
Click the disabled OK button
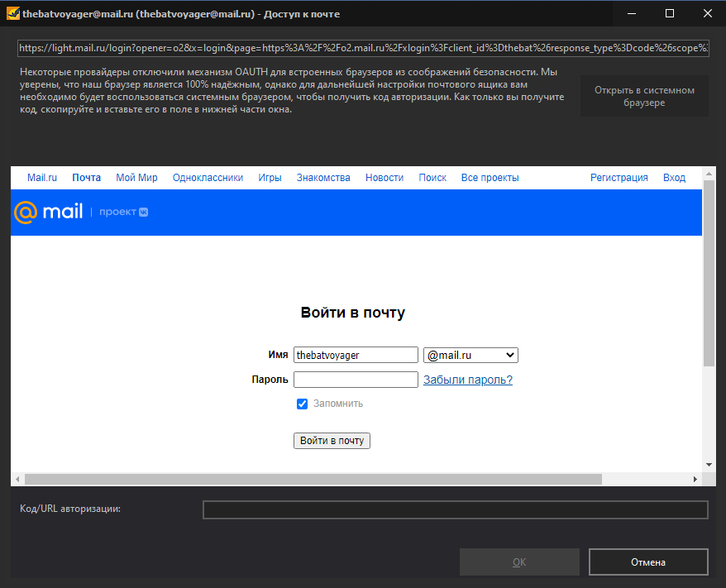(519, 562)
